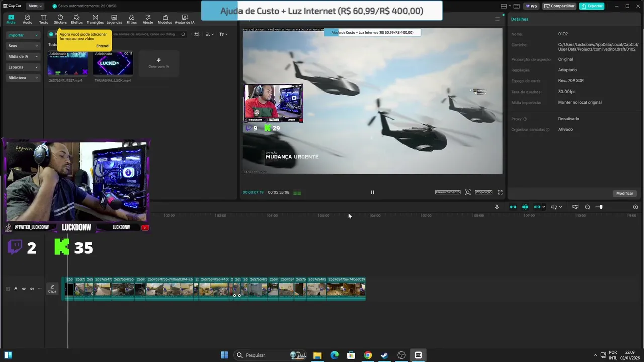The width and height of the screenshot is (644, 362).
Task: Click the preview zoom focus icon
Action: (468, 192)
